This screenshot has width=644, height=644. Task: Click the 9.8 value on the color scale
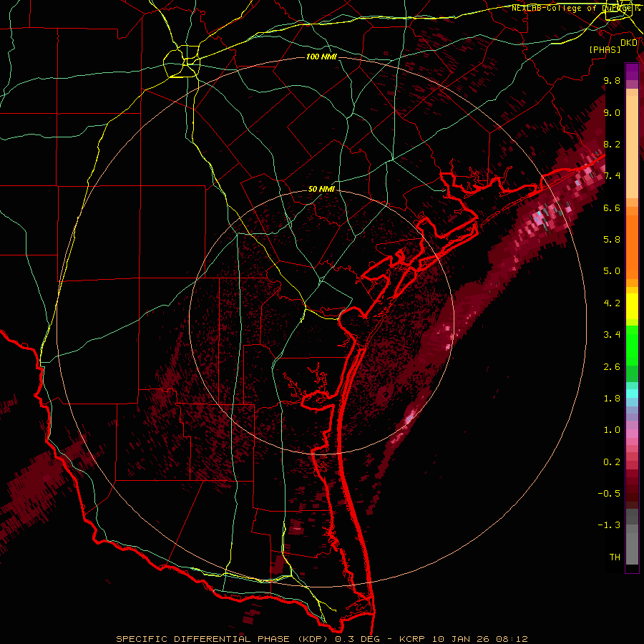[612, 80]
